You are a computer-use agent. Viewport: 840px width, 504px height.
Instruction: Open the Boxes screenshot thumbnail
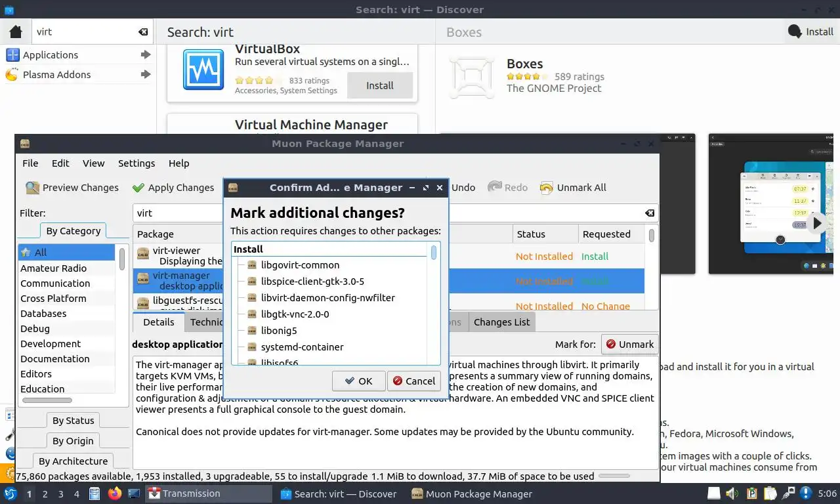coord(772,204)
